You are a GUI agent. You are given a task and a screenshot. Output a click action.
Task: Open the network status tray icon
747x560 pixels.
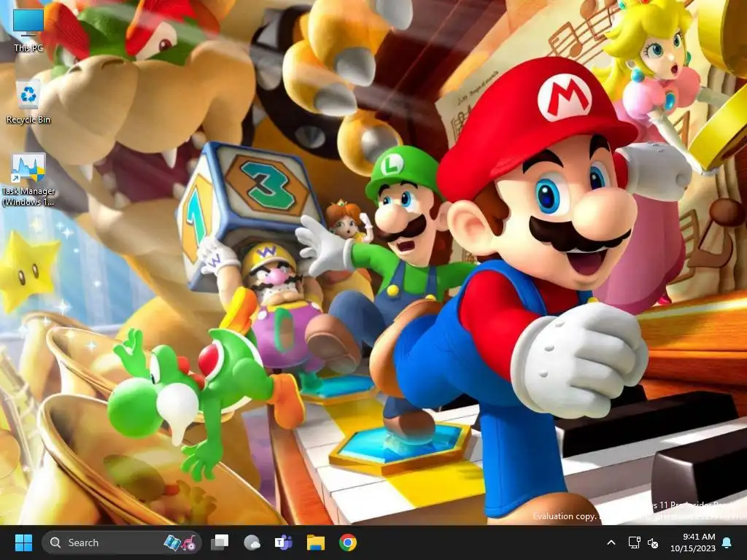634,542
